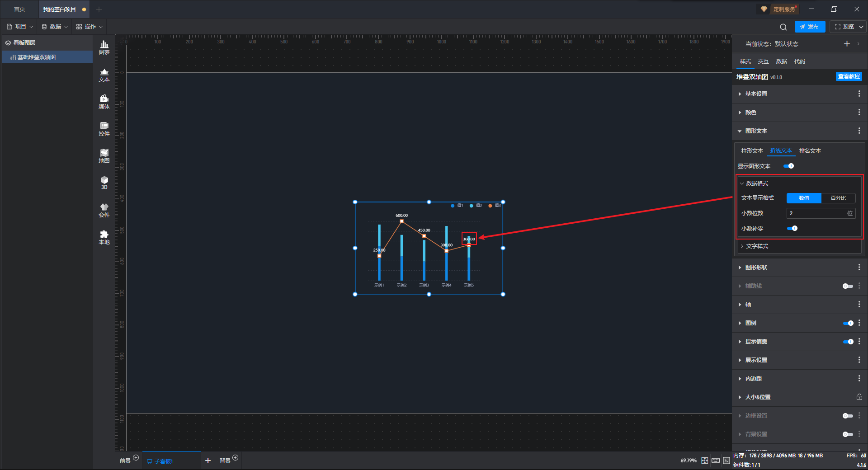Open the 本地 local components panel
The image size is (868, 470).
pyautogui.click(x=104, y=237)
